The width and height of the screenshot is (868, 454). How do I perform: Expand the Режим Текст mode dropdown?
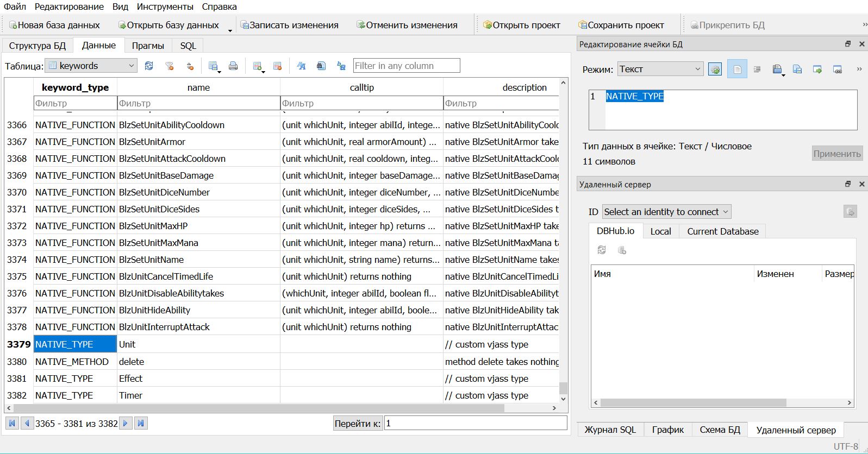pyautogui.click(x=660, y=69)
